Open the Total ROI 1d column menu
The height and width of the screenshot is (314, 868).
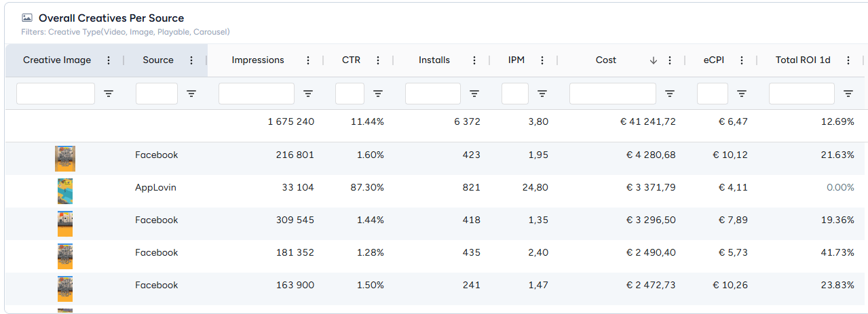(848, 60)
